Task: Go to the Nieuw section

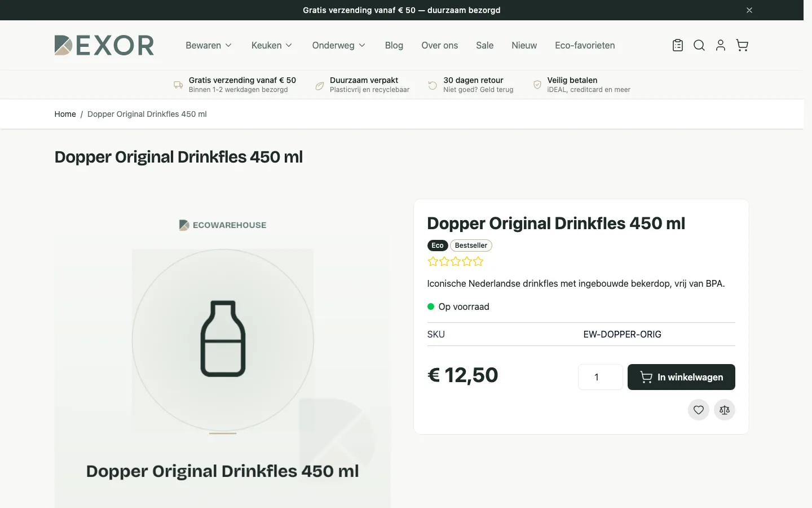Action: point(524,45)
